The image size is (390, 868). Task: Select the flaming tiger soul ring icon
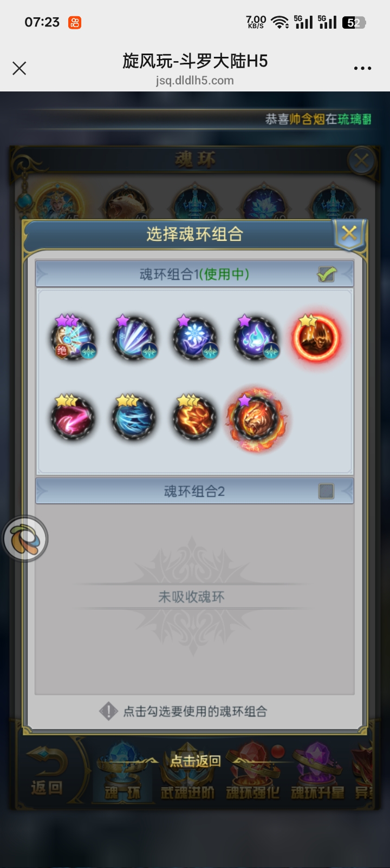coord(256,418)
